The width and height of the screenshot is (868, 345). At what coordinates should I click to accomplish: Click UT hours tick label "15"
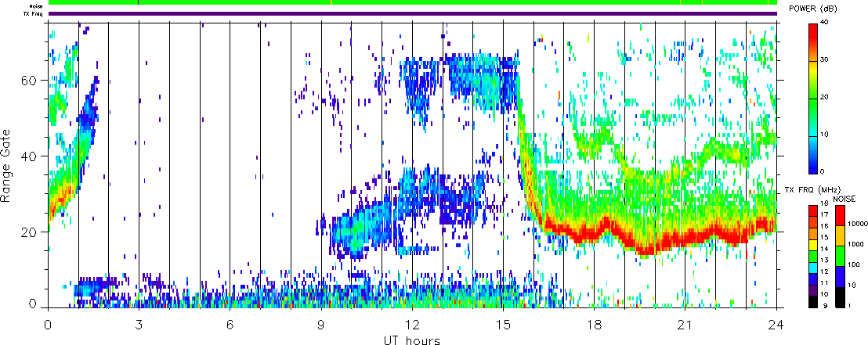coord(503,324)
